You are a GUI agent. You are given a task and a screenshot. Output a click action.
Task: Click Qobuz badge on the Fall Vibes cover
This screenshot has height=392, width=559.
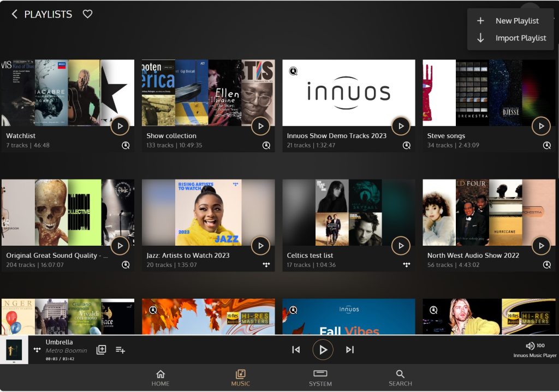pos(293,310)
